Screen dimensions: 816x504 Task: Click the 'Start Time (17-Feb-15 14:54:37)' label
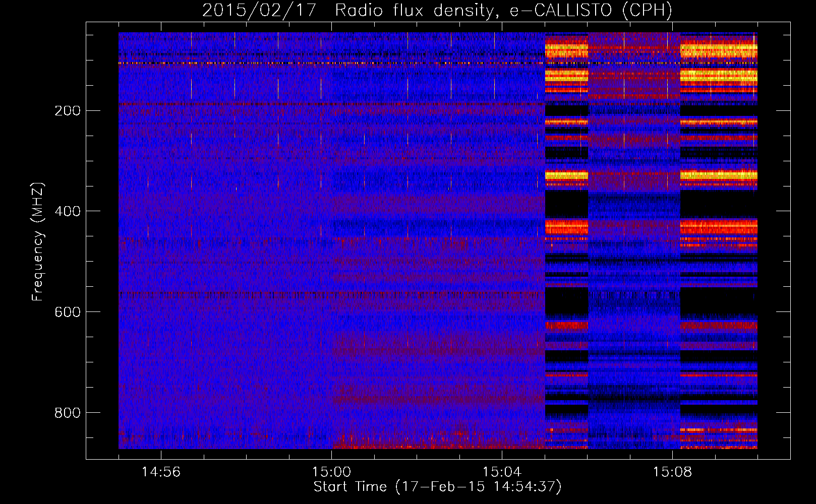click(437, 487)
